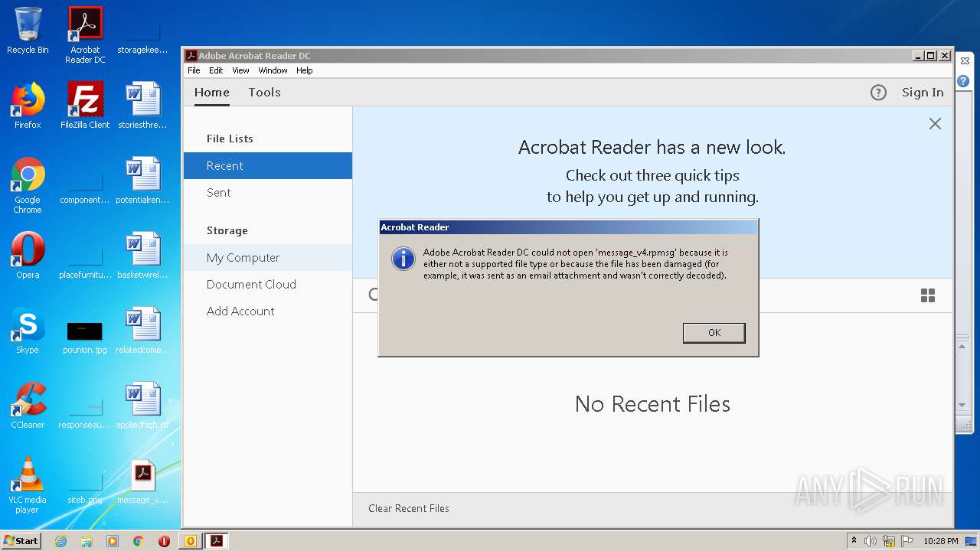
Task: Select relatedcome Word document on desktop
Action: (142, 331)
